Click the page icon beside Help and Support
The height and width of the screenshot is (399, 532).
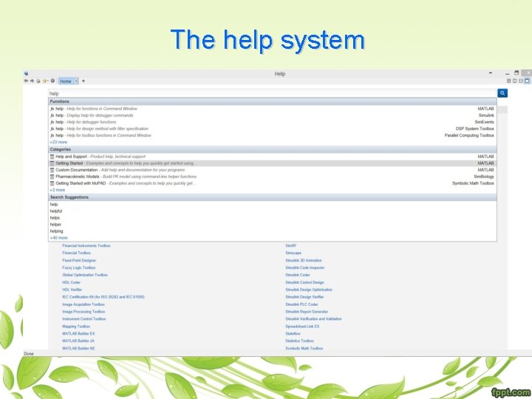(x=52, y=157)
